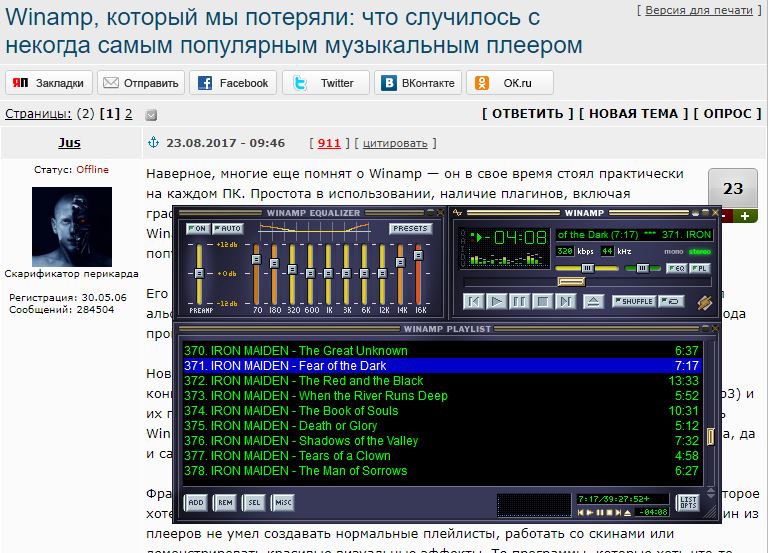Click the НОВАЯ ТЕМА link
This screenshot has height=553, width=770.
(633, 113)
